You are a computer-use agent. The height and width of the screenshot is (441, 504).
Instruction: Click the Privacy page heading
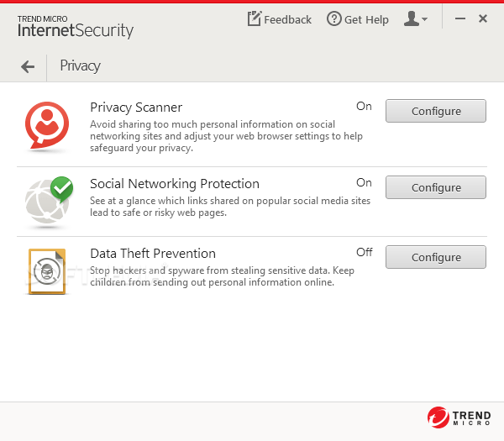pyautogui.click(x=80, y=66)
